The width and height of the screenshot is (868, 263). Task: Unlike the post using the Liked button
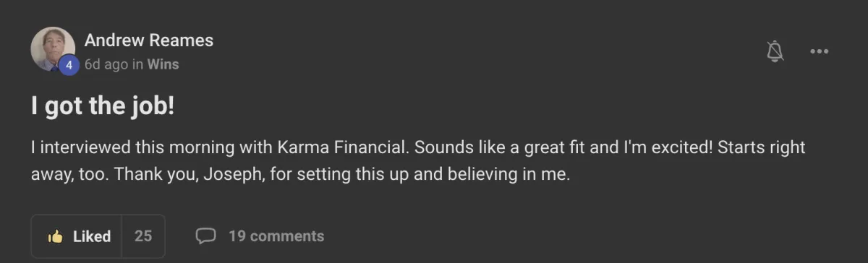pyautogui.click(x=77, y=236)
